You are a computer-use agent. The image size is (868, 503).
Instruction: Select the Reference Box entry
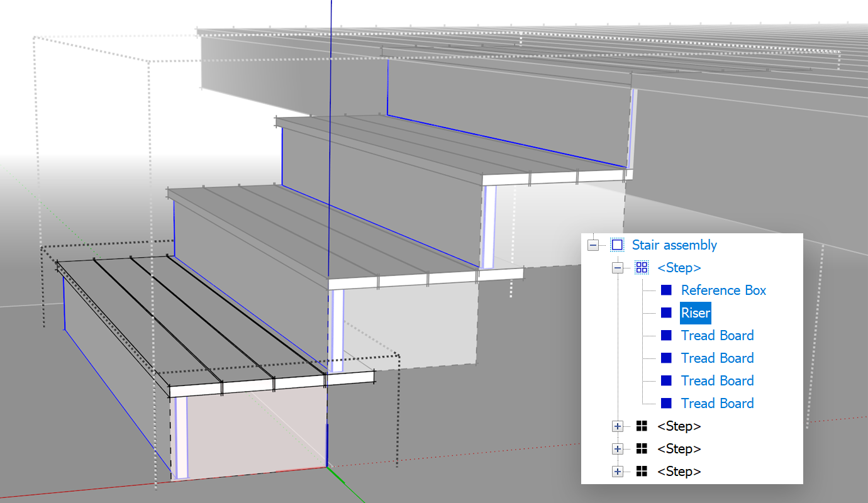[723, 290]
